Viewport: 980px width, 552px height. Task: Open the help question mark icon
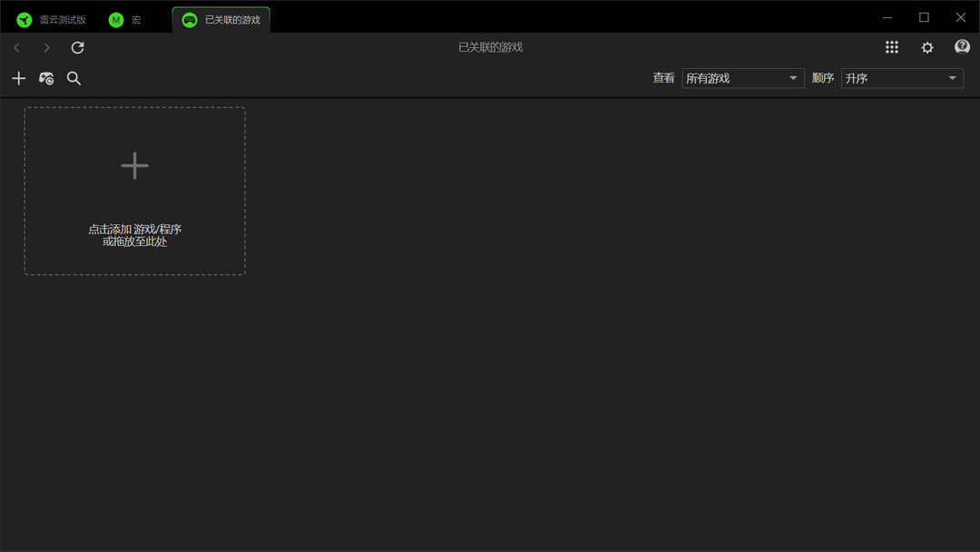pos(962,47)
